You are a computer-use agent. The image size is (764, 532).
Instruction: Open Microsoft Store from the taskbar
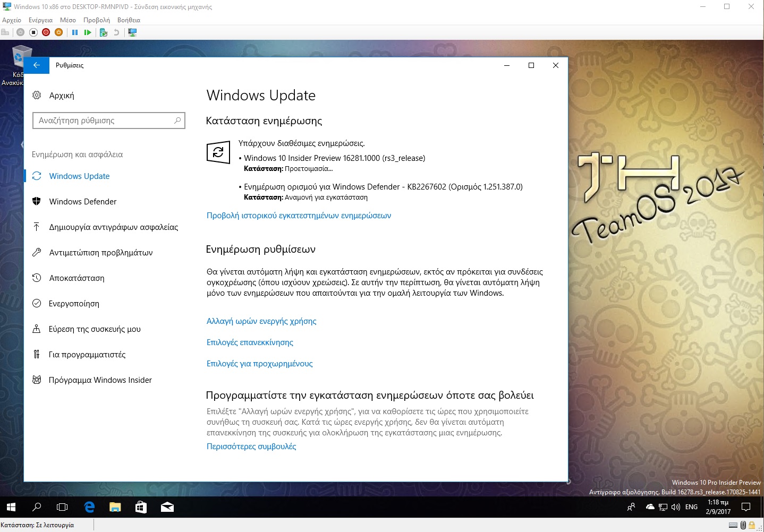click(141, 507)
